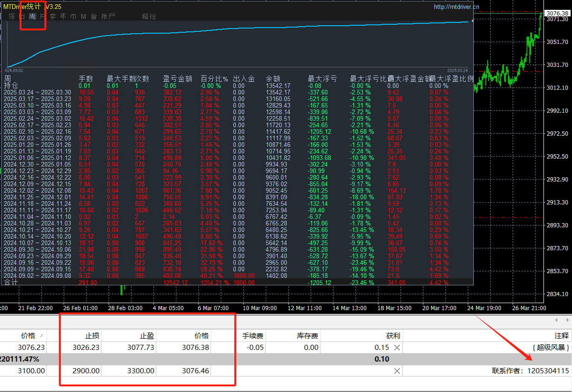Click the 止损 column header

tap(92, 335)
